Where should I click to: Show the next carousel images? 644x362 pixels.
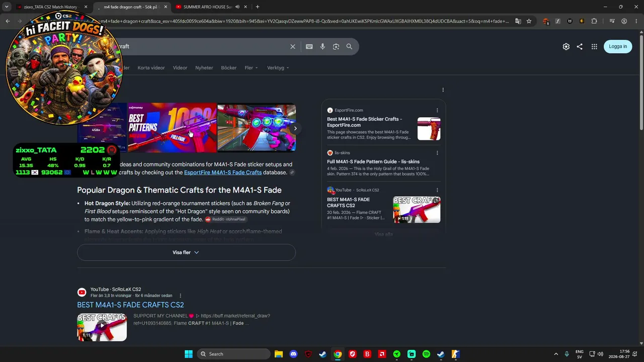pos(295,128)
